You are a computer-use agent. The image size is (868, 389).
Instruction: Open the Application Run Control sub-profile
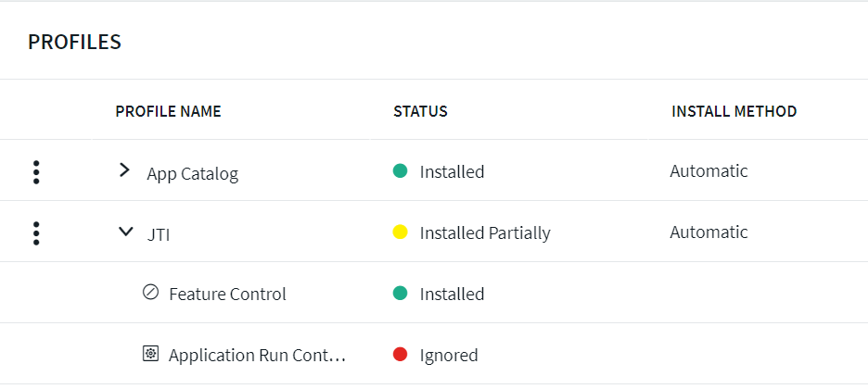click(x=257, y=355)
